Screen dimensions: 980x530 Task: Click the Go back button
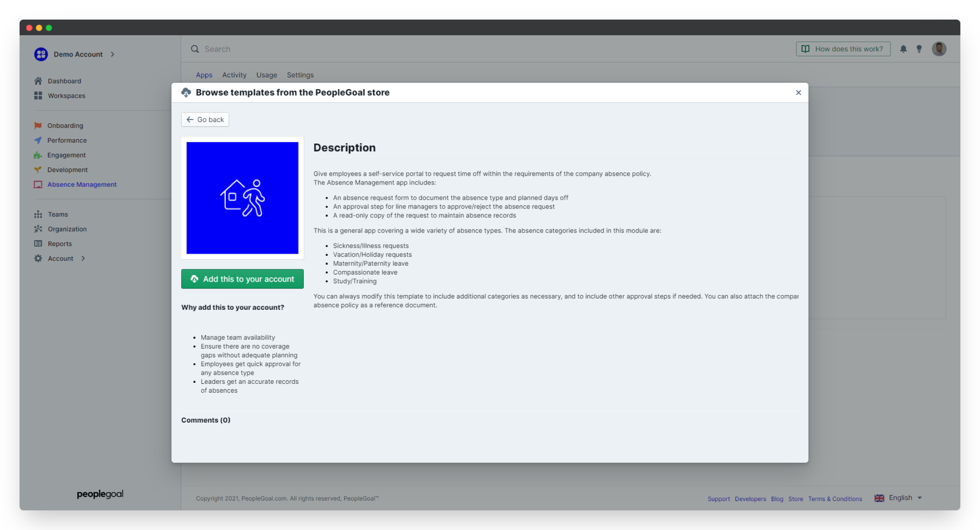point(205,119)
